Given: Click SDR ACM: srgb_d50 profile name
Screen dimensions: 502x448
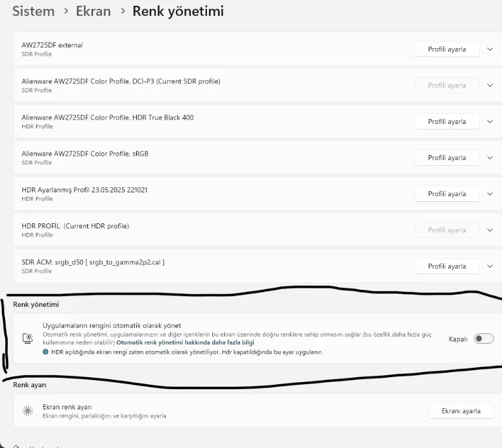Looking at the screenshot, I should [93, 262].
